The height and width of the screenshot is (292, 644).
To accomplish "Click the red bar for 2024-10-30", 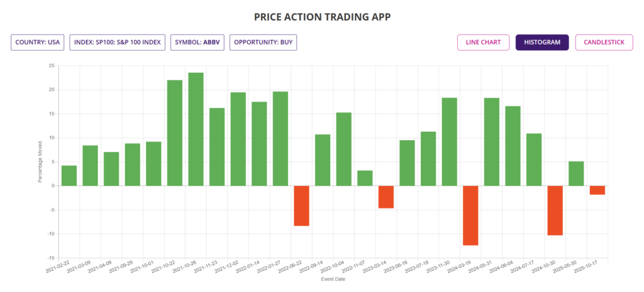I will (x=555, y=210).
